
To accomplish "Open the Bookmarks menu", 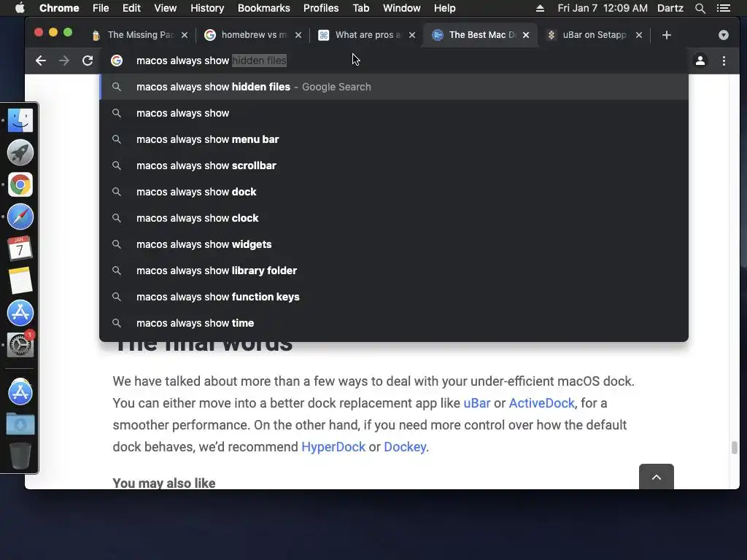I will [264, 8].
